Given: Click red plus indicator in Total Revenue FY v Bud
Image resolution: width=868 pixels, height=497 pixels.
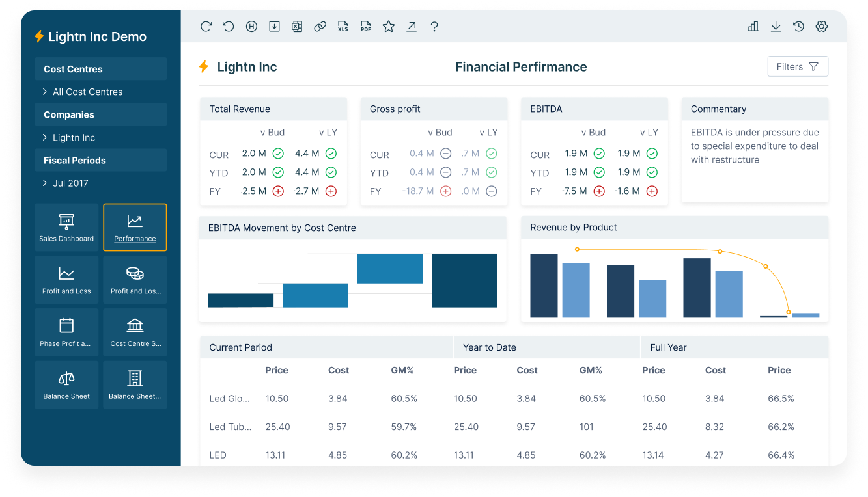Looking at the screenshot, I should pos(278,191).
